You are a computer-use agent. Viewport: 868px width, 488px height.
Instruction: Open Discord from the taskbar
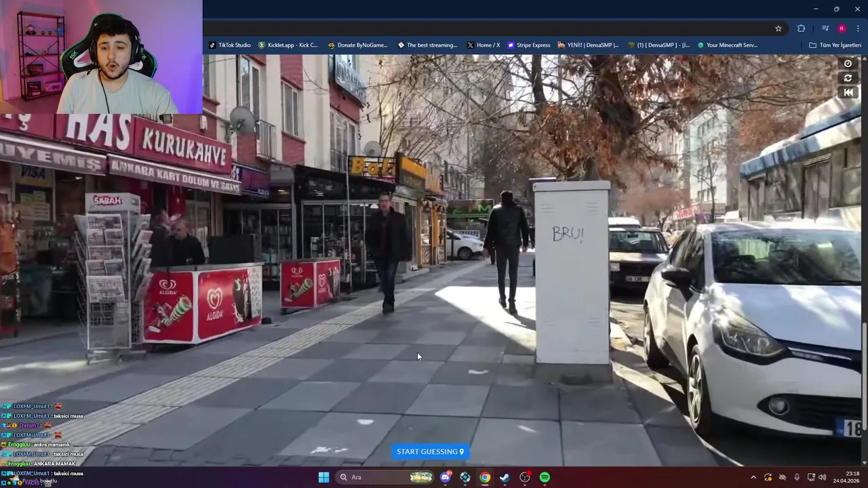pyautogui.click(x=446, y=477)
